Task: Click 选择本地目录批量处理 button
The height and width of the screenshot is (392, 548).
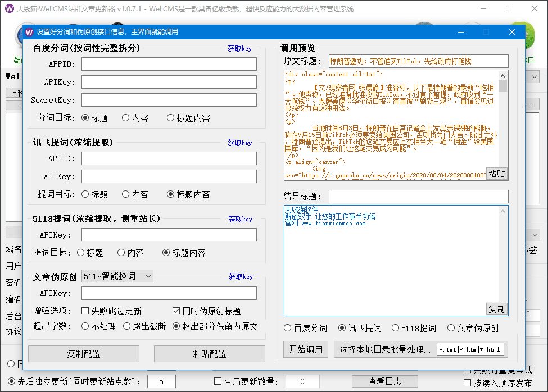Action: click(385, 349)
